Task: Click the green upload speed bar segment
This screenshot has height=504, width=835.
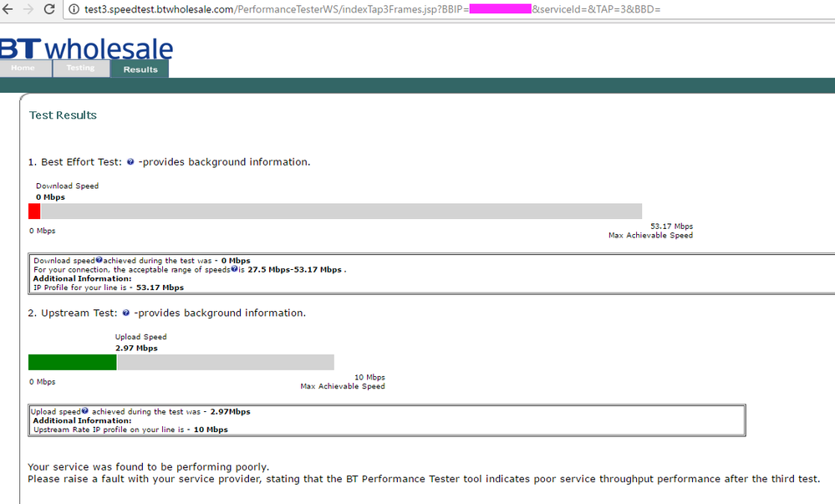Action: (73, 362)
